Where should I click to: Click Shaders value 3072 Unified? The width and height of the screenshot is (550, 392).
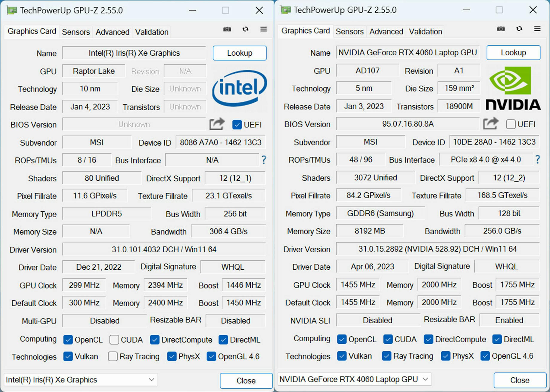(376, 178)
